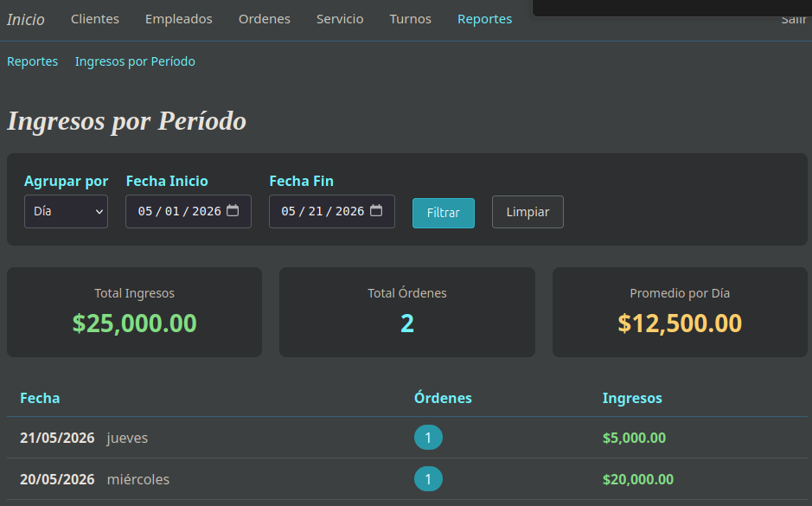
Task: Expand the Agrupar por dropdown
Action: tap(66, 211)
